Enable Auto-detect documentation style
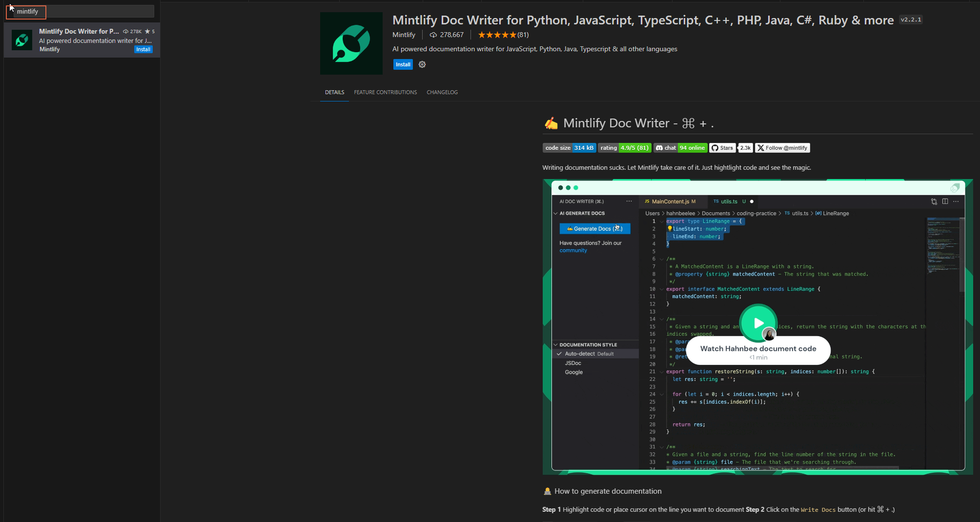The image size is (980, 522). pyautogui.click(x=579, y=354)
